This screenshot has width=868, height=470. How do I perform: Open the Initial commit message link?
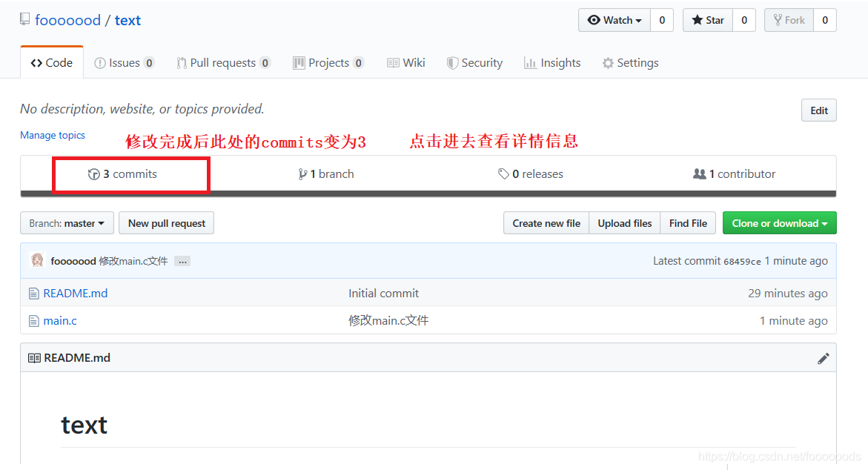click(x=384, y=294)
